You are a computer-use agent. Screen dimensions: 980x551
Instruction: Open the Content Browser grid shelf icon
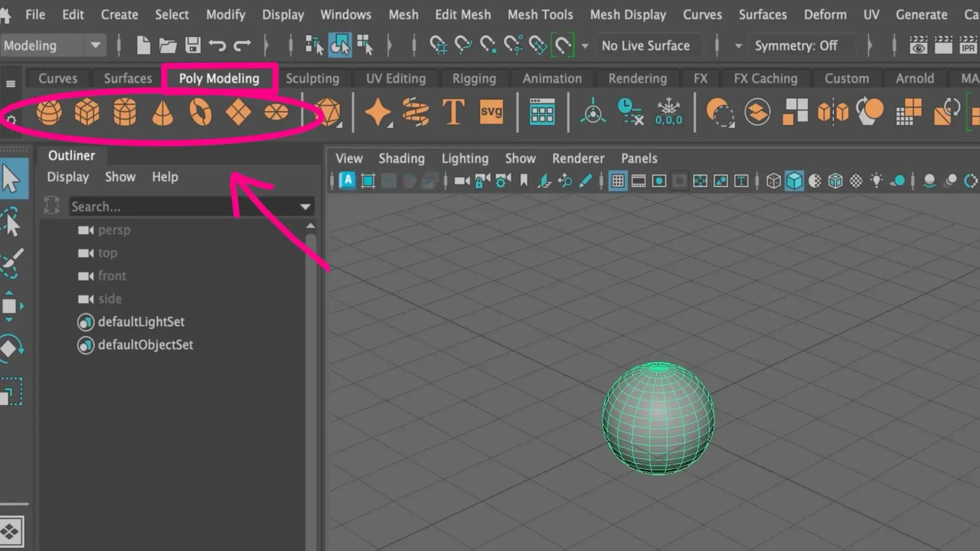click(542, 112)
